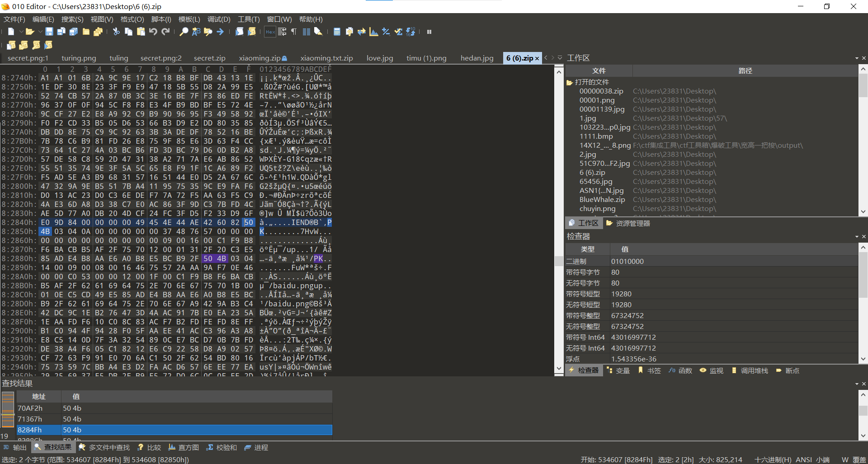The image size is (868, 464).
Task: Expand the Open File dropdown arrow
Action: (40, 32)
